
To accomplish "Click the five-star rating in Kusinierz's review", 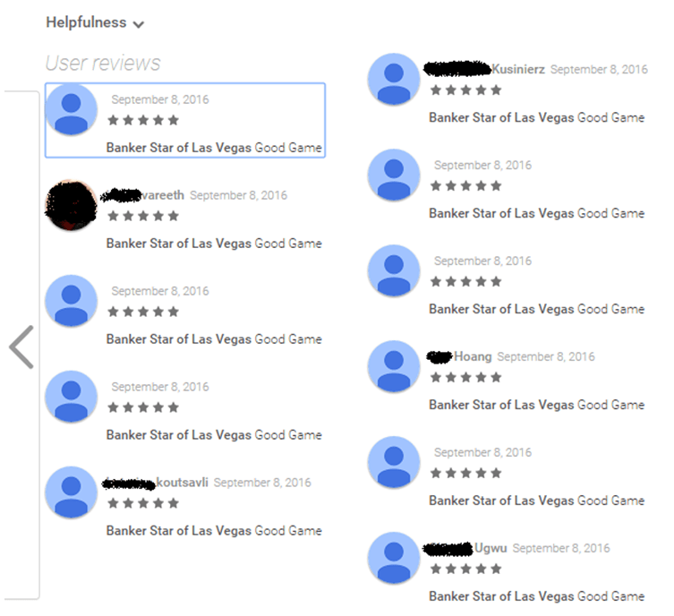I will pyautogui.click(x=466, y=90).
